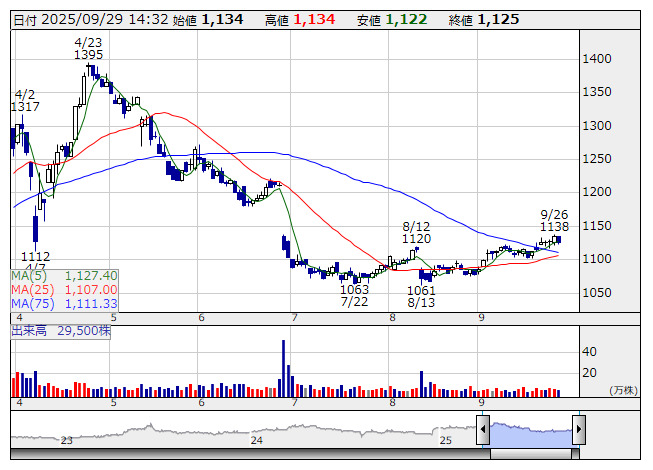The height and width of the screenshot is (470, 653).
Task: Click the MA(75) legend entry
Action: point(65,303)
